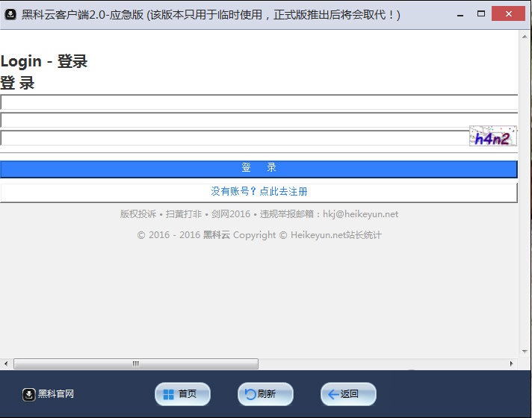
Task: Click the 返回 back arrow button
Action: [x=348, y=394]
